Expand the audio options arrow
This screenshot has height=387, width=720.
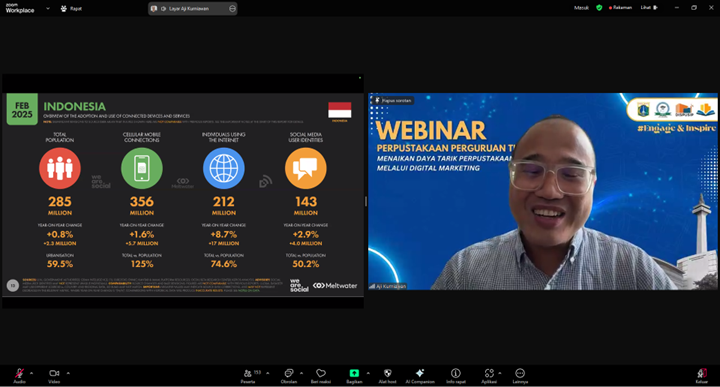point(31,373)
